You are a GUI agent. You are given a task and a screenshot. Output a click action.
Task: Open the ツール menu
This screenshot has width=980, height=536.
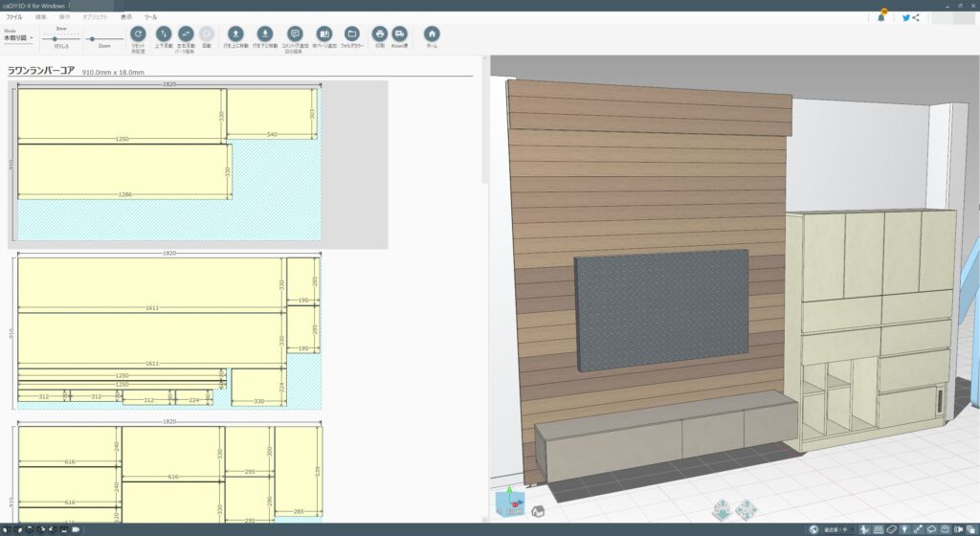(151, 17)
